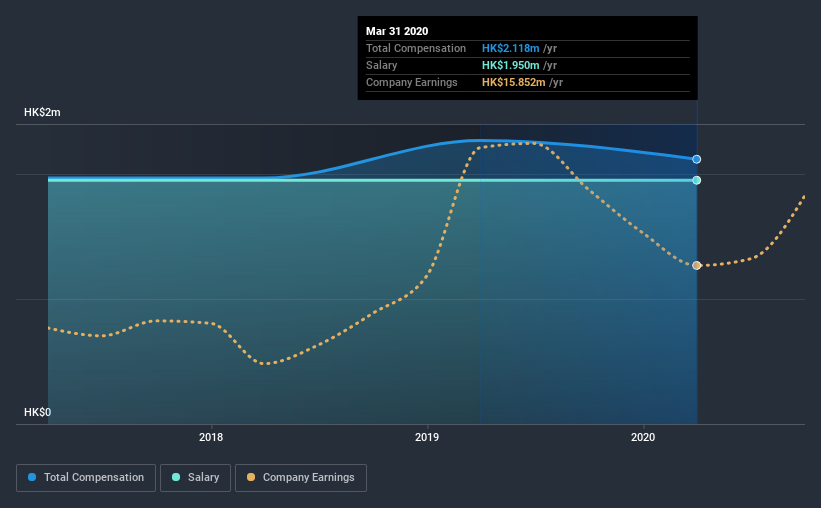This screenshot has height=508, width=821.
Task: Click the HK$2m y-axis label
Action: [x=42, y=113]
